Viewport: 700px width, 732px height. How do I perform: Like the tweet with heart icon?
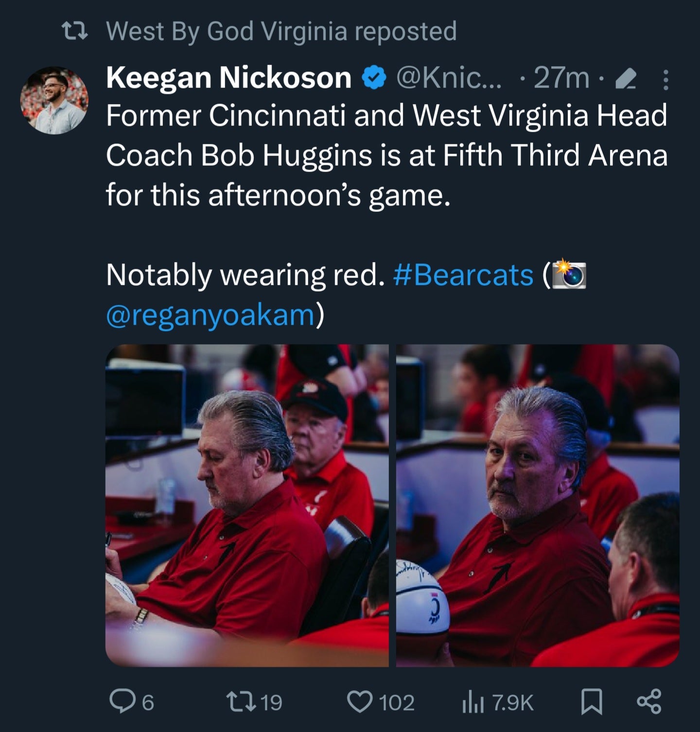359,702
